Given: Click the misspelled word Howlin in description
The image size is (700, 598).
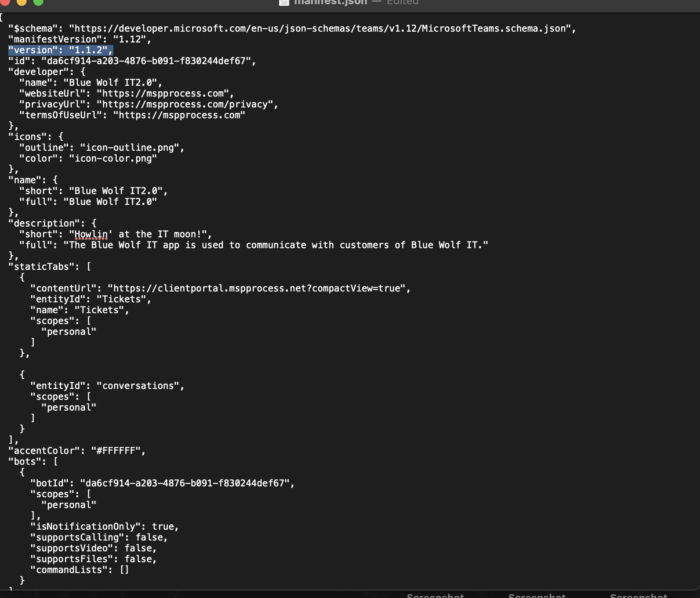Looking at the screenshot, I should point(91,234).
